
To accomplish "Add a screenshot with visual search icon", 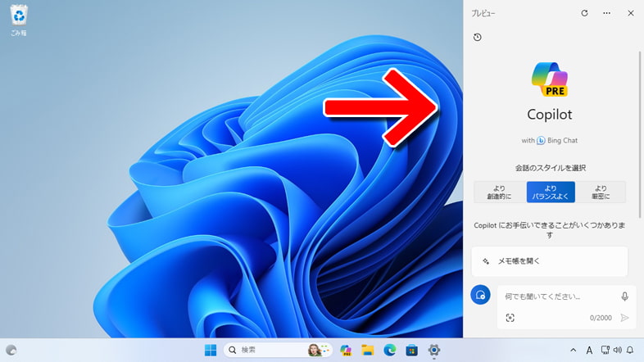I will click(x=510, y=318).
